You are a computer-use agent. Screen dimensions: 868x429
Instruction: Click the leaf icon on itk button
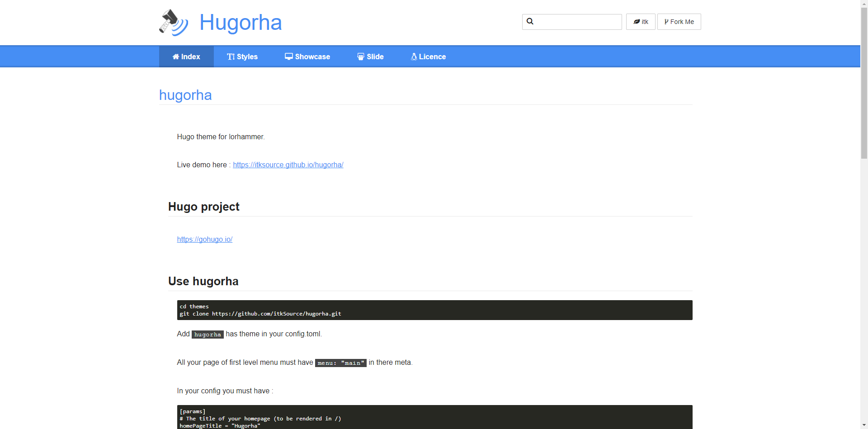pos(637,22)
